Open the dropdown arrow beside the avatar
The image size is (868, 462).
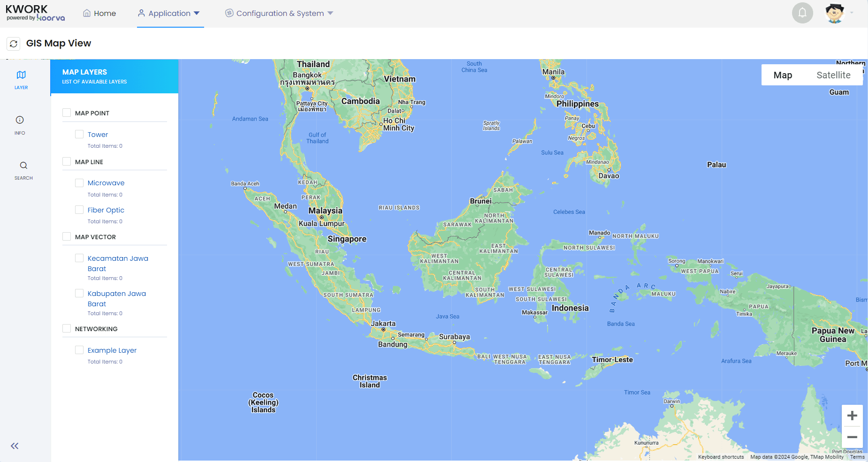coord(852,13)
